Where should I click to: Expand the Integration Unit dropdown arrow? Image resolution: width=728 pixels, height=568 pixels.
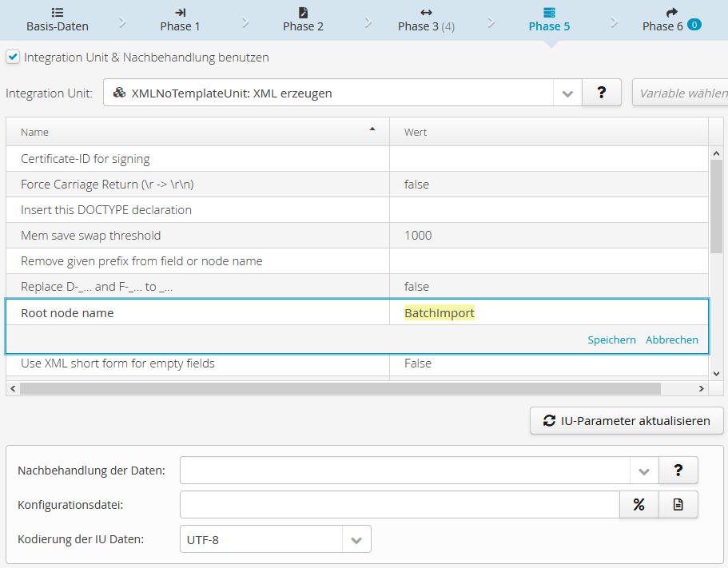(x=567, y=93)
